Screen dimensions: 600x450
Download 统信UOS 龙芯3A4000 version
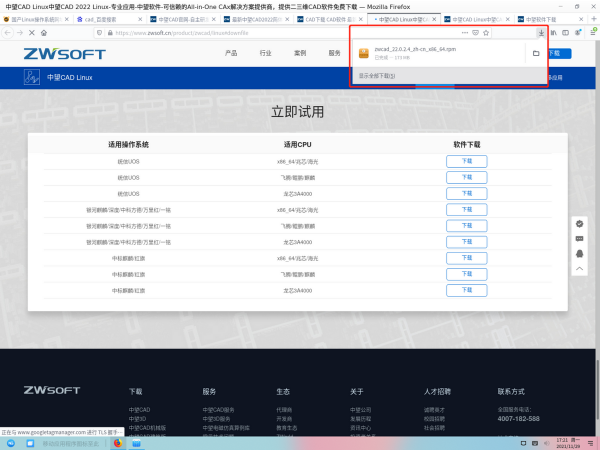point(466,194)
